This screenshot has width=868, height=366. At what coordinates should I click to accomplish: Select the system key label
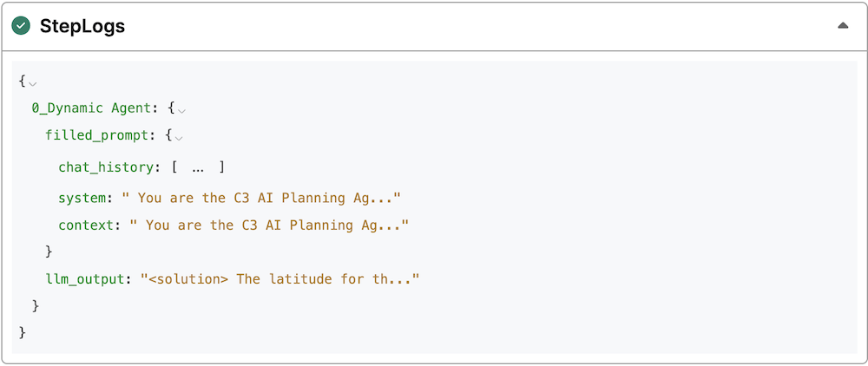[x=84, y=198]
